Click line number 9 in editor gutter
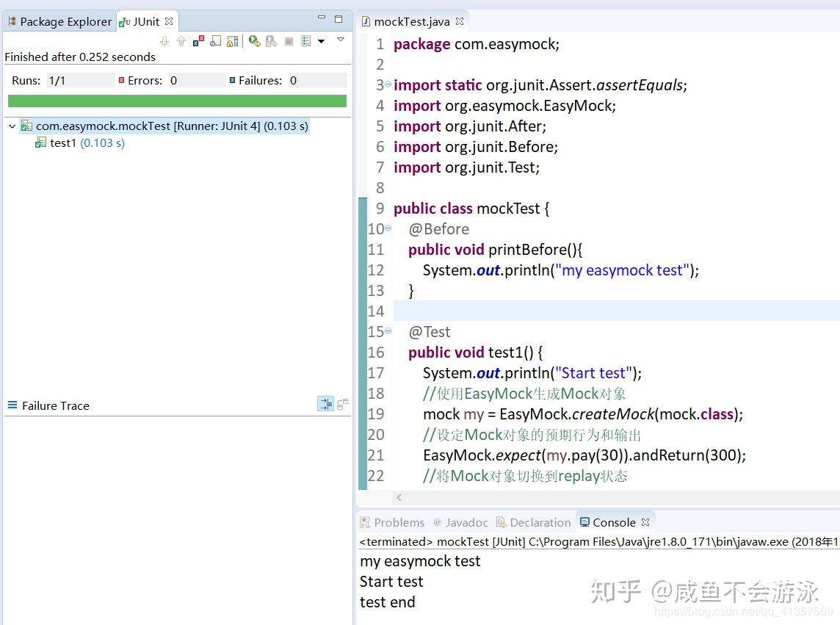This screenshot has height=625, width=840. coord(380,209)
